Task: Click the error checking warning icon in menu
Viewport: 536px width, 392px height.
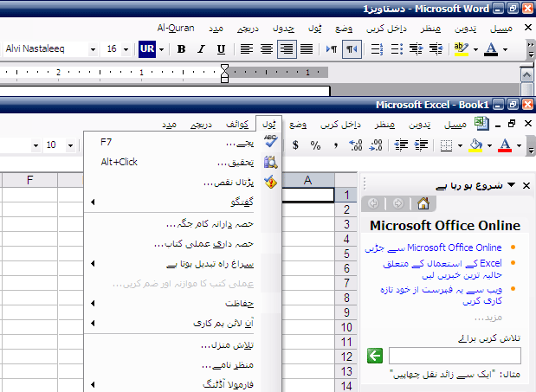Action: (270, 182)
